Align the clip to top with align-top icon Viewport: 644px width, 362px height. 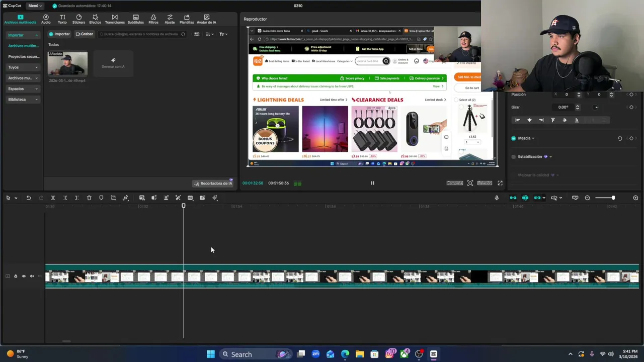(x=553, y=120)
